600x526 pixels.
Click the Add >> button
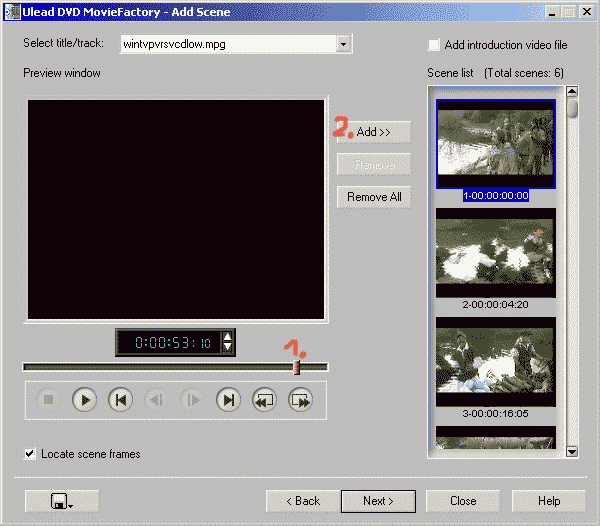[x=374, y=132]
